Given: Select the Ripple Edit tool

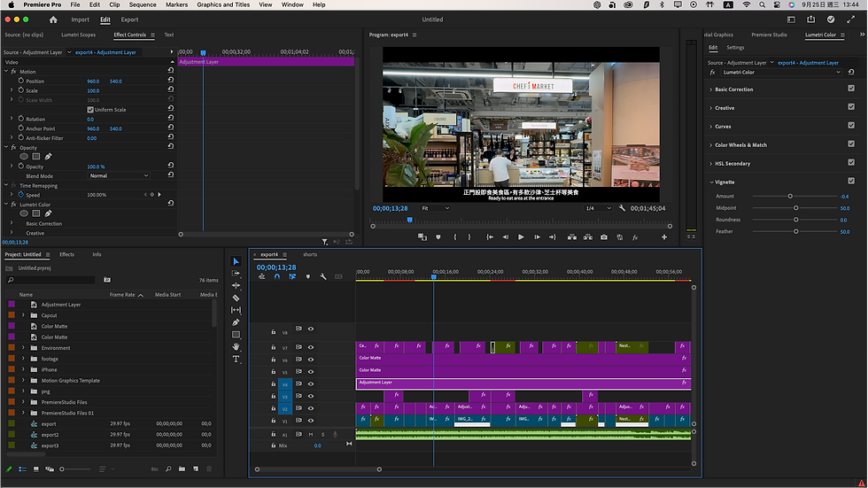Looking at the screenshot, I should tap(236, 285).
